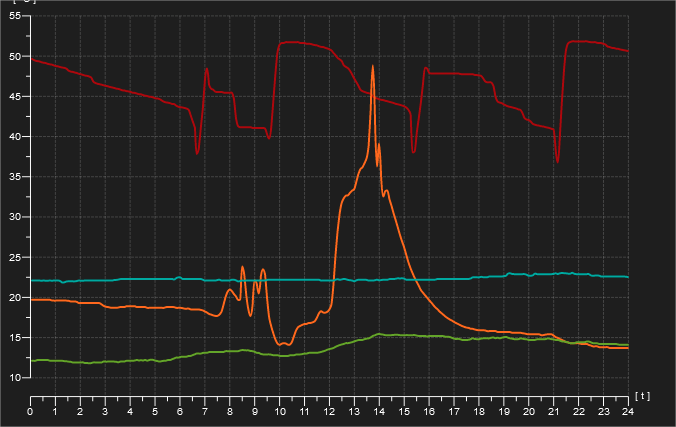Select the 35 tick label on the vertical axis
The image size is (676, 427).
tap(15, 177)
